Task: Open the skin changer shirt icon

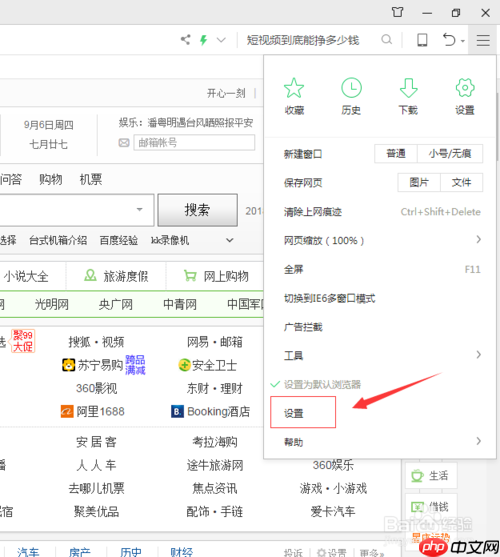Action: pos(398,12)
